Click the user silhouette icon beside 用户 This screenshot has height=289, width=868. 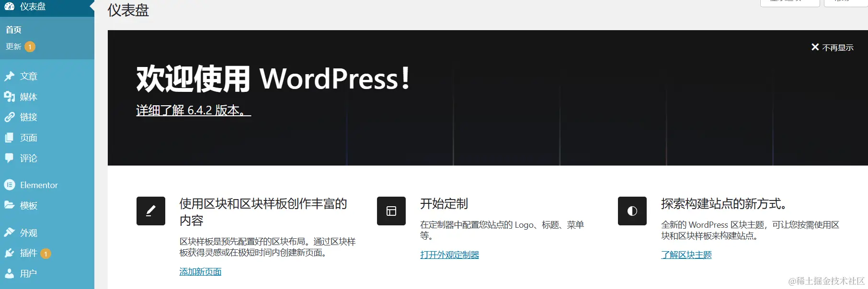[9, 273]
